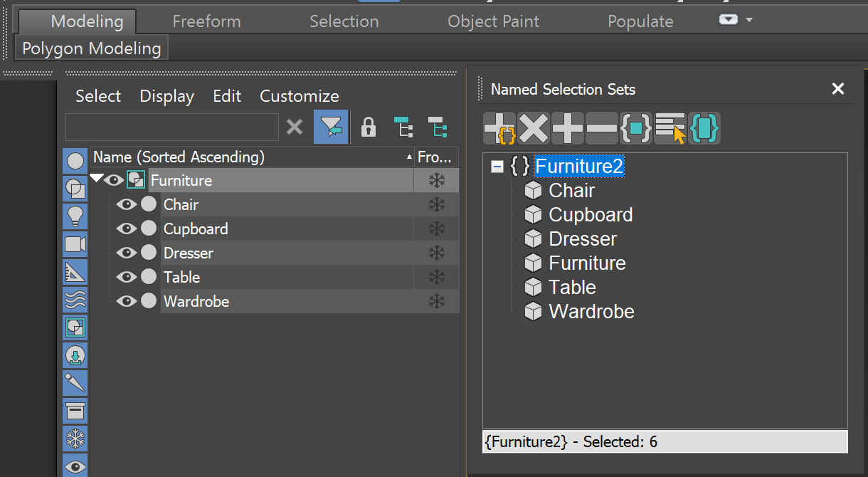Open the Select menu in Scene Explorer

point(98,96)
